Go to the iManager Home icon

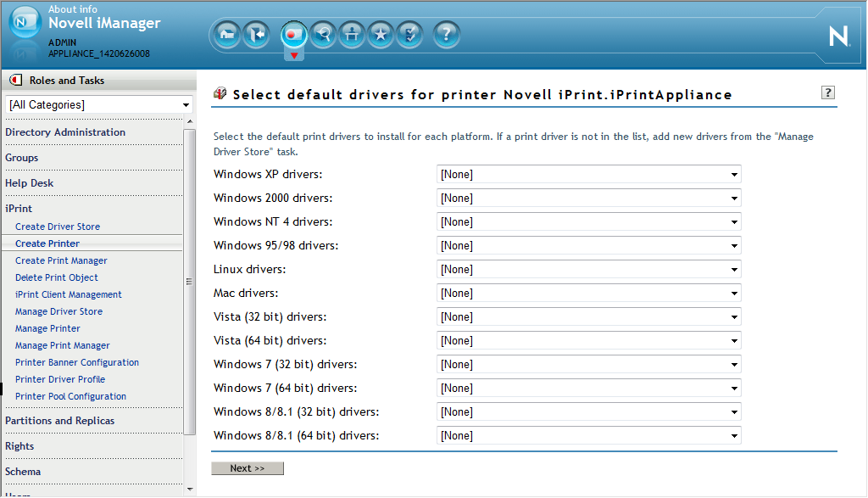tap(227, 35)
